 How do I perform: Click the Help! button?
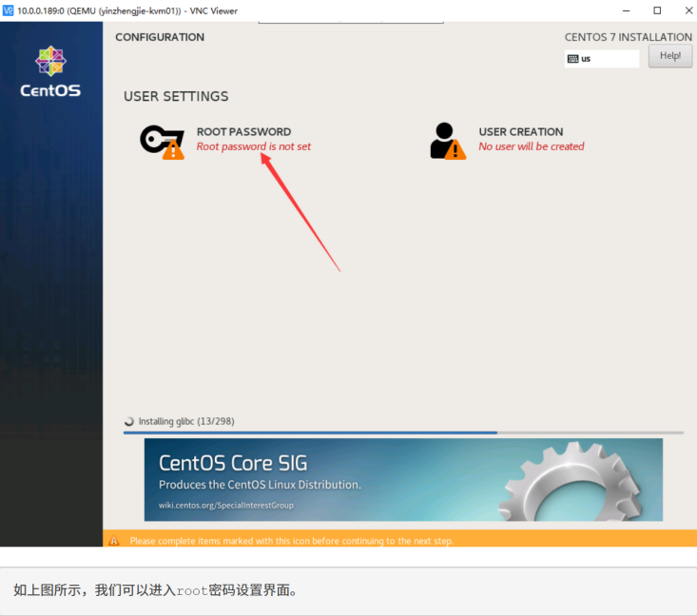point(669,56)
